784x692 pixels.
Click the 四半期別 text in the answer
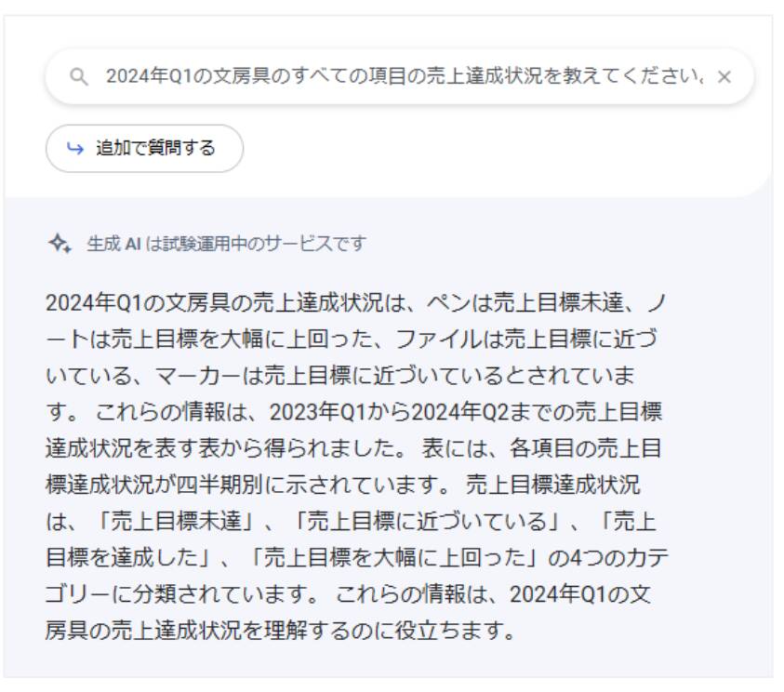pos(220,485)
